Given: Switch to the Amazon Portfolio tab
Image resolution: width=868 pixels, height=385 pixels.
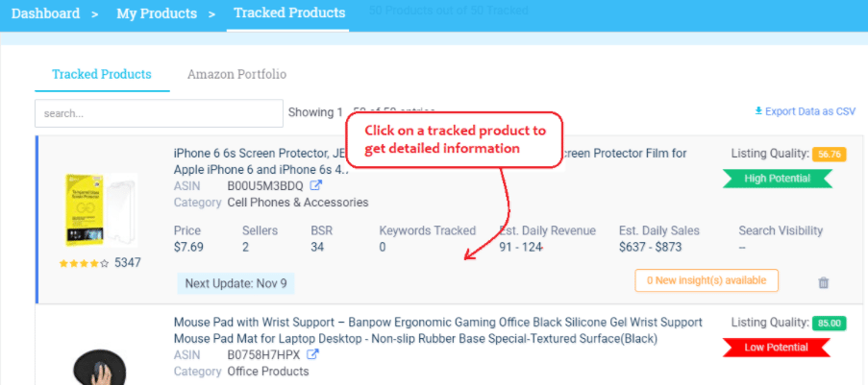Looking at the screenshot, I should pyautogui.click(x=236, y=74).
